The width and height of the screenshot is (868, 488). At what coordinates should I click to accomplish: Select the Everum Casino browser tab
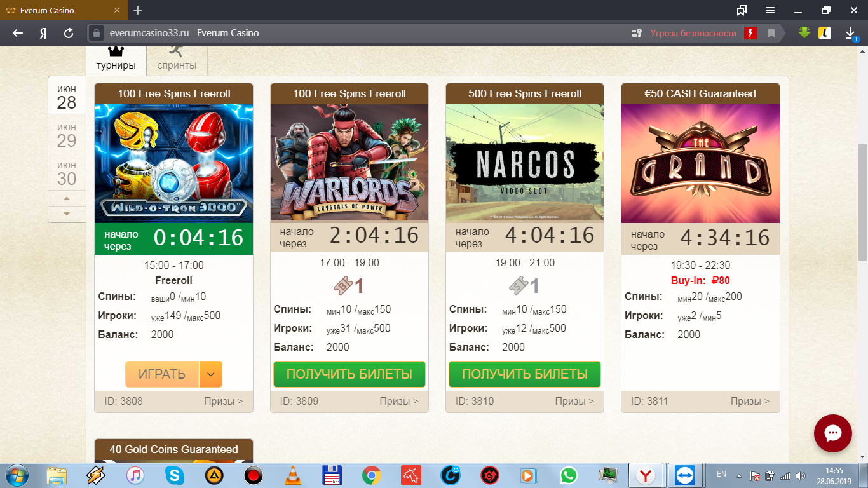(64, 10)
